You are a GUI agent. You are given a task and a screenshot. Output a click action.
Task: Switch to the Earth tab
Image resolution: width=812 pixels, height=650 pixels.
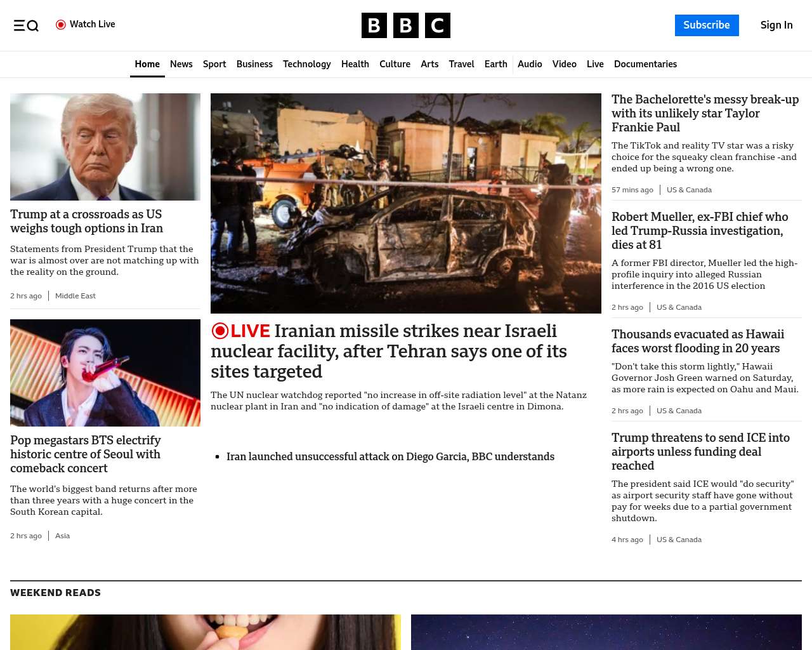click(495, 64)
